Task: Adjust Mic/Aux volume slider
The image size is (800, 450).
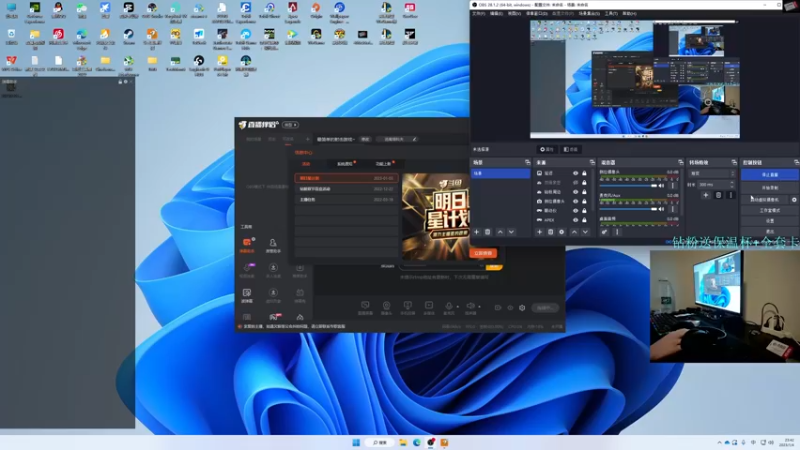Action: click(628, 209)
